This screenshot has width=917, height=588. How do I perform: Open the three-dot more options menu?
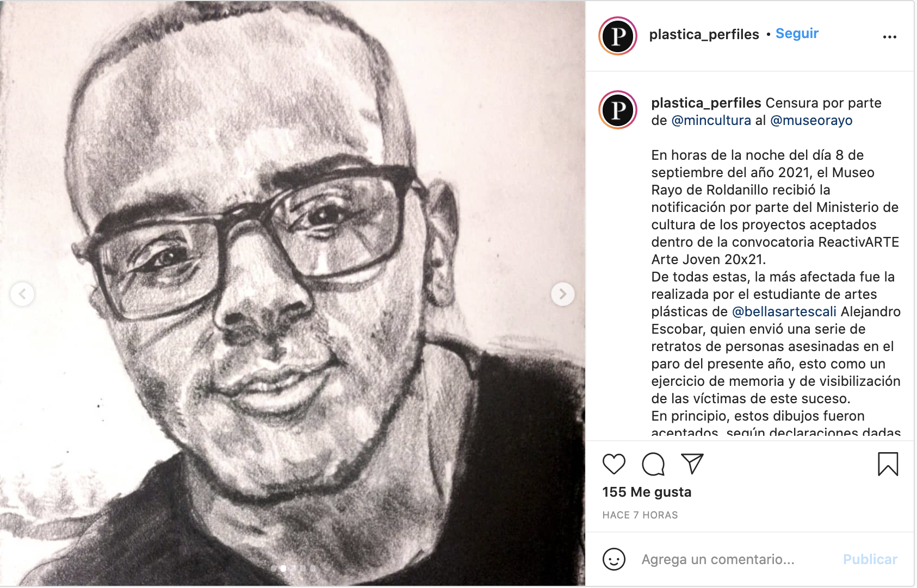tap(890, 37)
